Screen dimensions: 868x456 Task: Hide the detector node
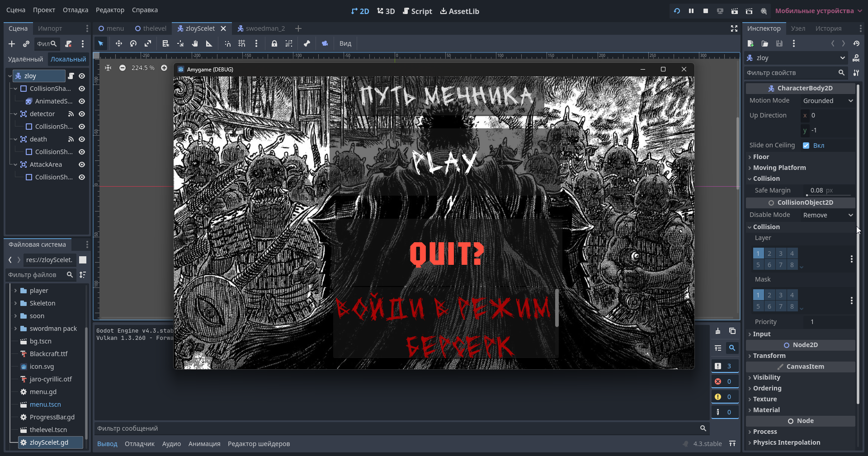click(82, 114)
